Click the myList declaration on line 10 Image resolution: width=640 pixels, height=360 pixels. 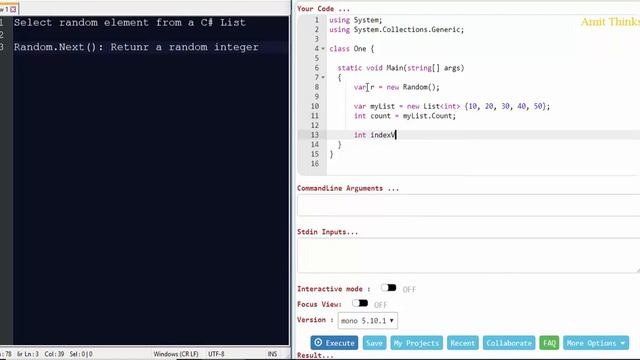tap(451, 107)
